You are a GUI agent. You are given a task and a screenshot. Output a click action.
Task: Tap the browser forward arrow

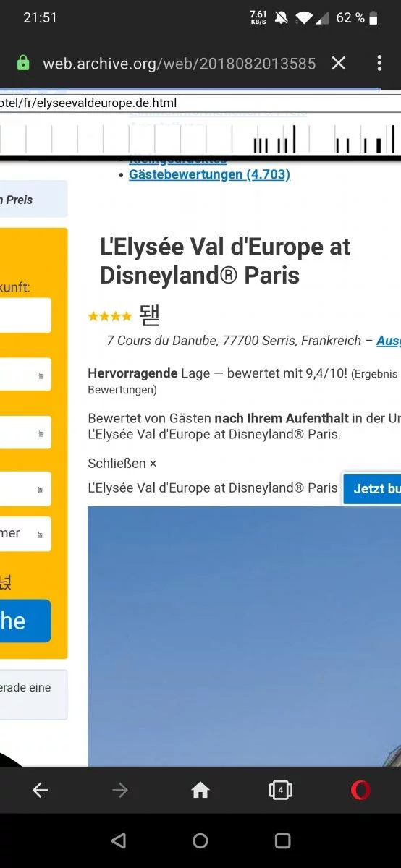tap(120, 791)
